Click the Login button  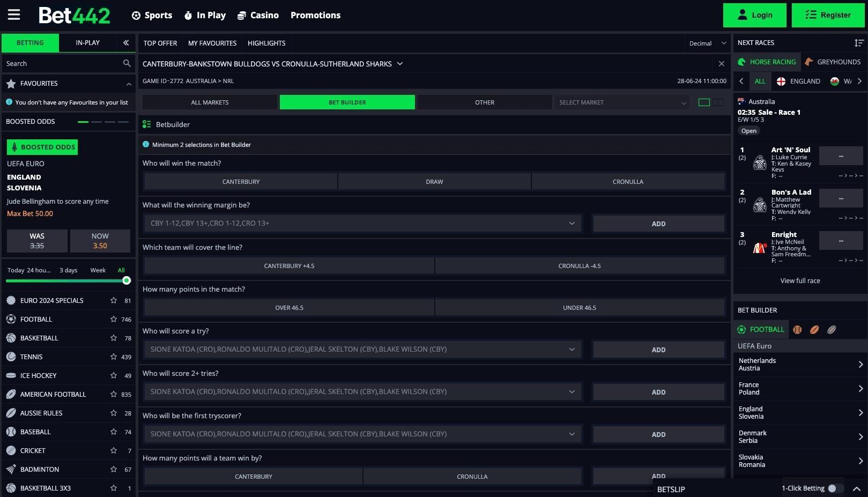754,15
